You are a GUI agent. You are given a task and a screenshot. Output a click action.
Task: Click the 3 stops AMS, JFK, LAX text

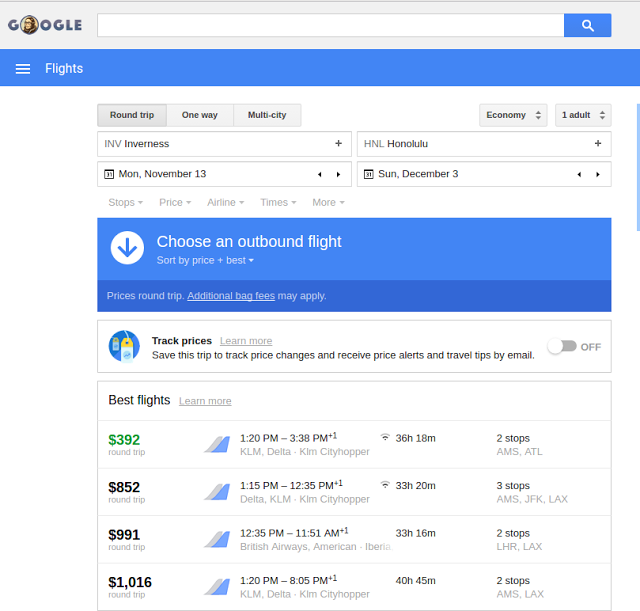(532, 492)
